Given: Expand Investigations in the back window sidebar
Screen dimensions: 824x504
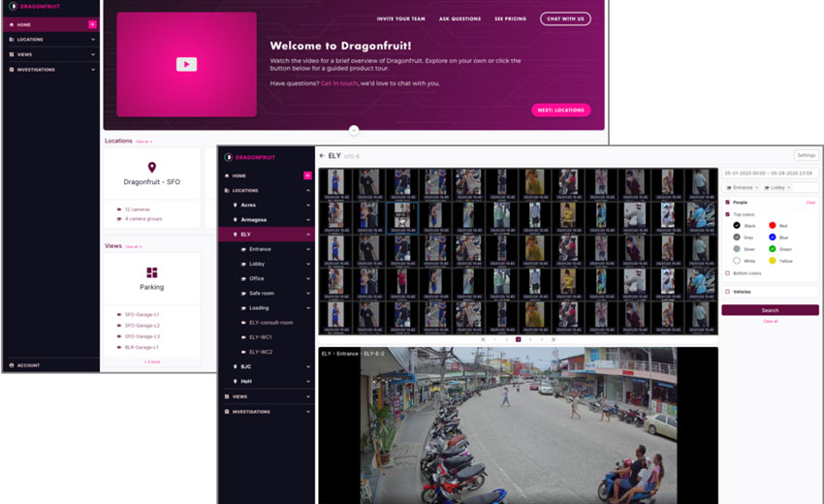Looking at the screenshot, I should point(93,70).
